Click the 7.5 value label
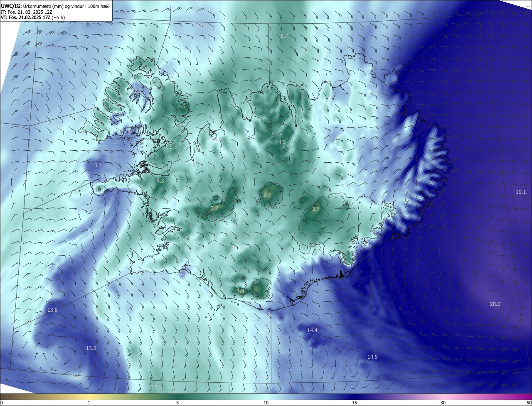Viewport: 532px width, 406px height. pos(154,387)
